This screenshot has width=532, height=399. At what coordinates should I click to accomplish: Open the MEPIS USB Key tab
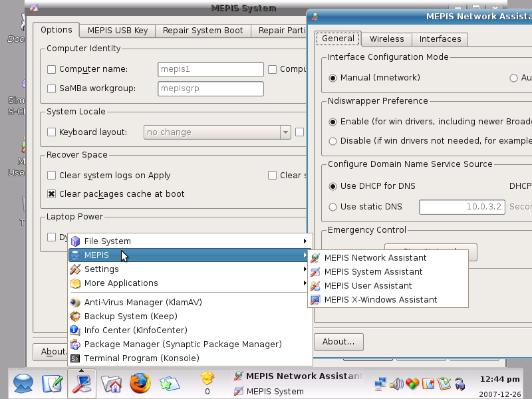(x=118, y=31)
